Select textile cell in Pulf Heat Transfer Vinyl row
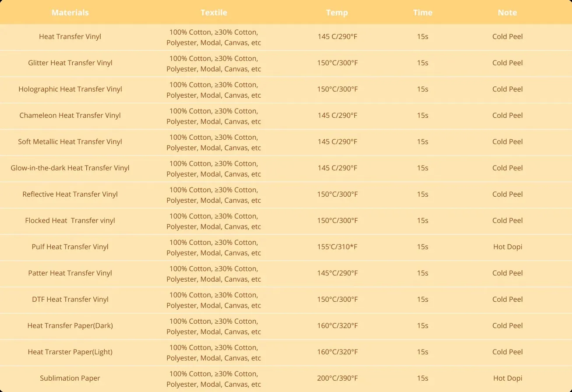The image size is (572, 392). pos(214,247)
